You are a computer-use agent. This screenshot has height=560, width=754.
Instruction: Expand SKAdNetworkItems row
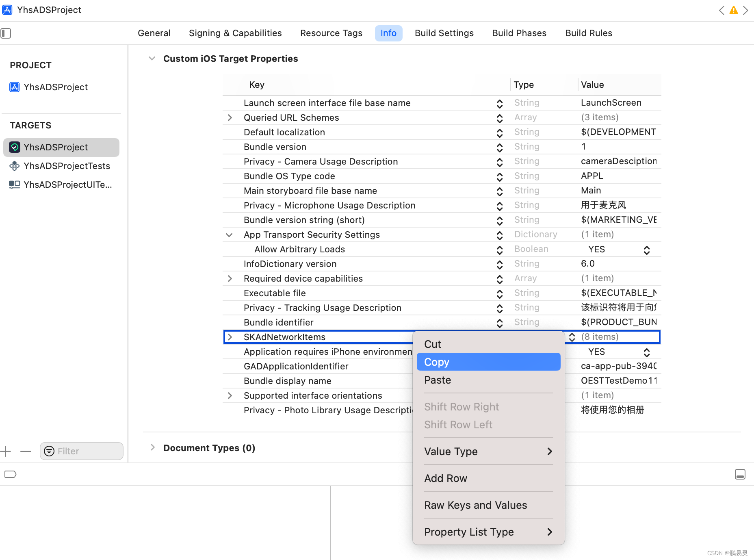pyautogui.click(x=230, y=337)
